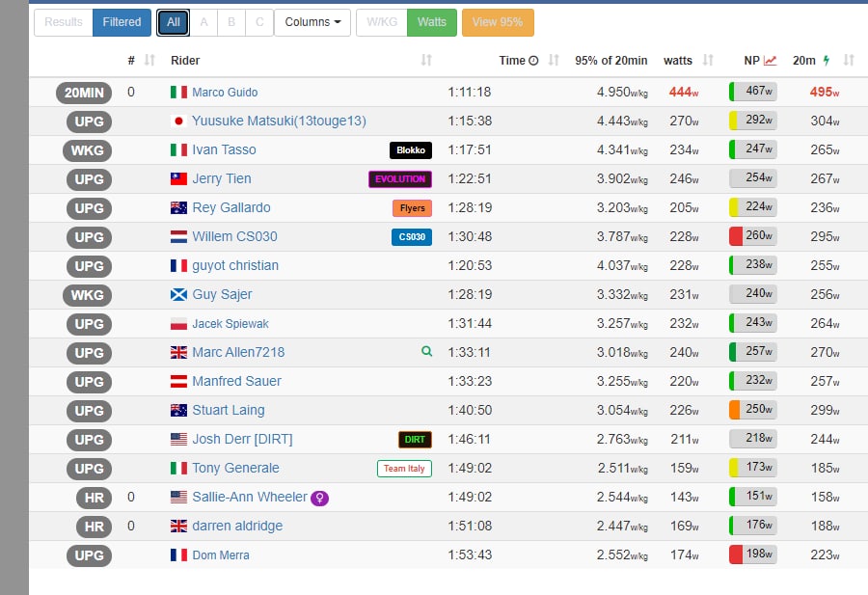
Task: Click the CS030 team tag
Action: [412, 237]
